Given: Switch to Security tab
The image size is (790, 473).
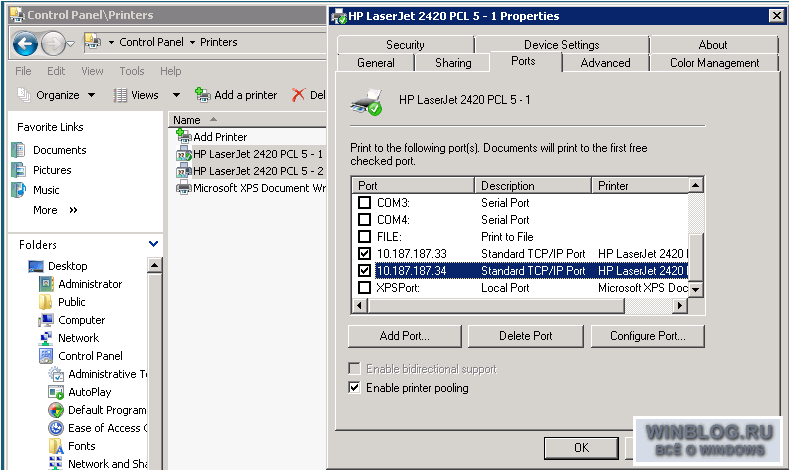Looking at the screenshot, I should tap(405, 45).
